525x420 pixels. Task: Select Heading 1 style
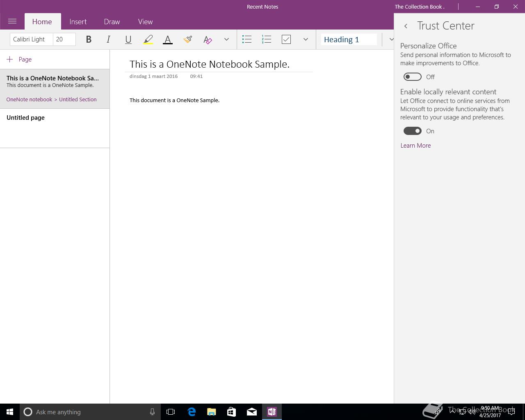click(x=349, y=39)
